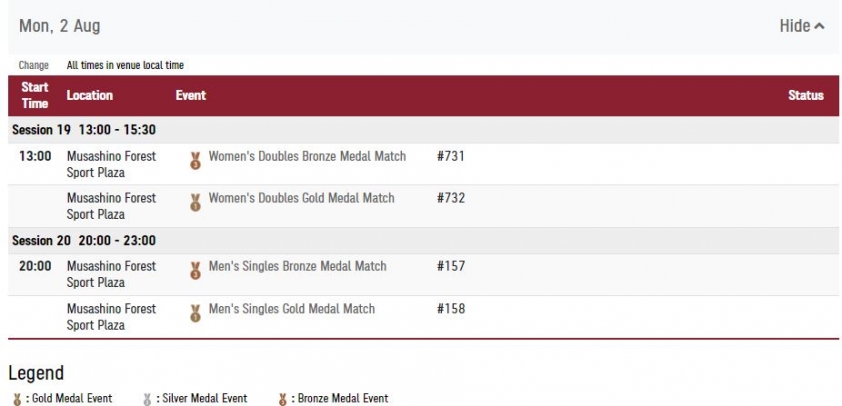Collapse the schedule with the Hide chevron

click(x=819, y=26)
